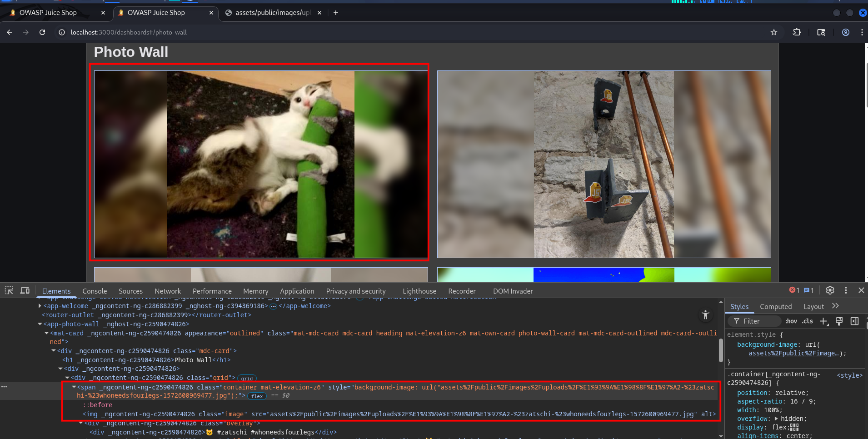Click the flex badge on span
The image size is (868, 439).
click(x=257, y=396)
